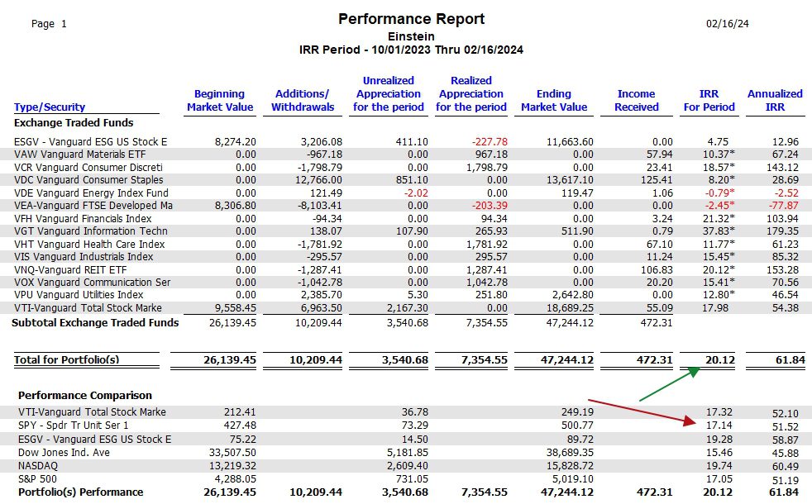Click the 02/16/24 report date

click(x=727, y=24)
